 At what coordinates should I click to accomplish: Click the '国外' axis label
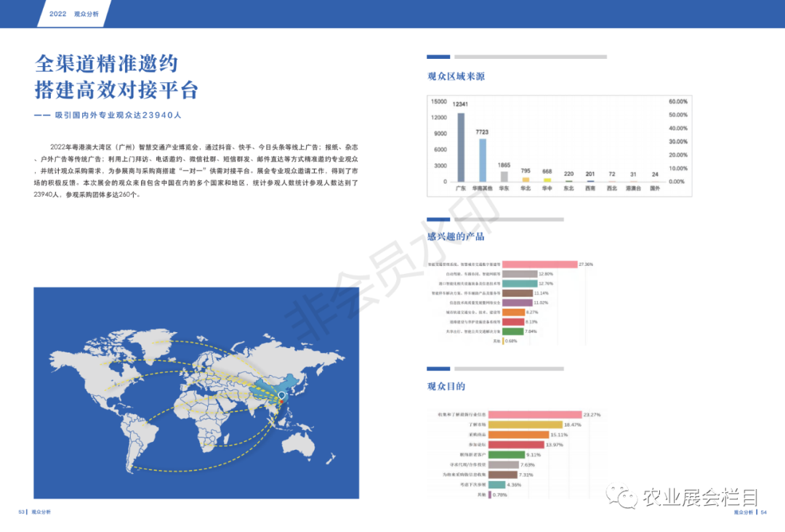pos(655,188)
